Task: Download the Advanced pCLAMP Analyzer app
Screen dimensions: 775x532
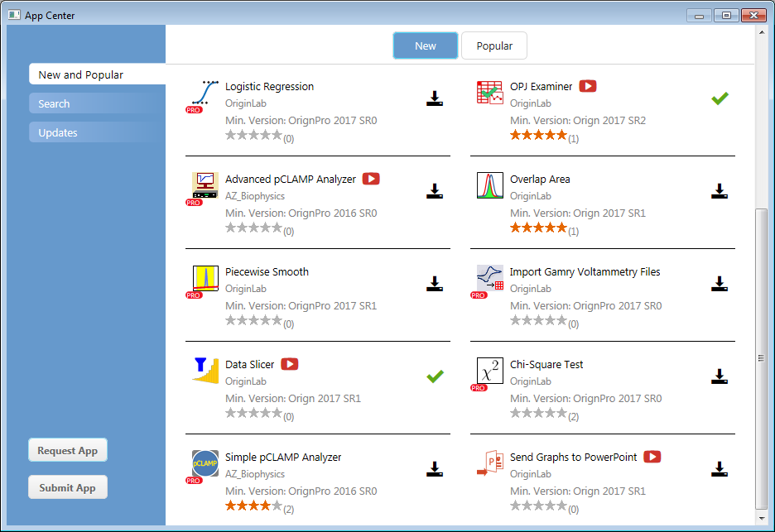Action: [435, 191]
